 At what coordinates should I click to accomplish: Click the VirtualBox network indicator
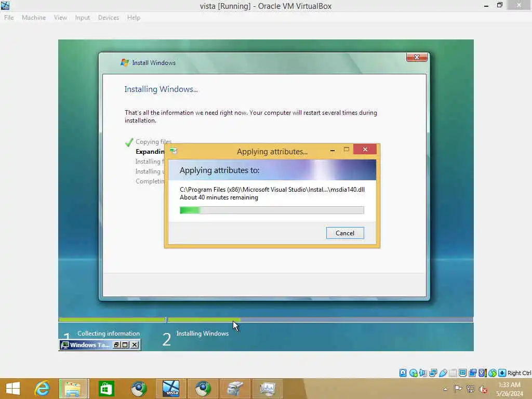pos(433,373)
